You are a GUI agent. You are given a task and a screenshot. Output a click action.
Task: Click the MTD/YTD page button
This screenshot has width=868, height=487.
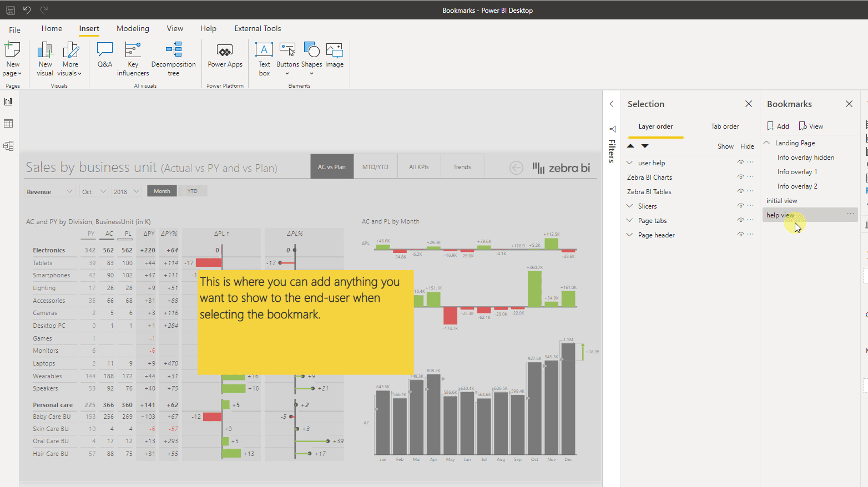pos(375,166)
